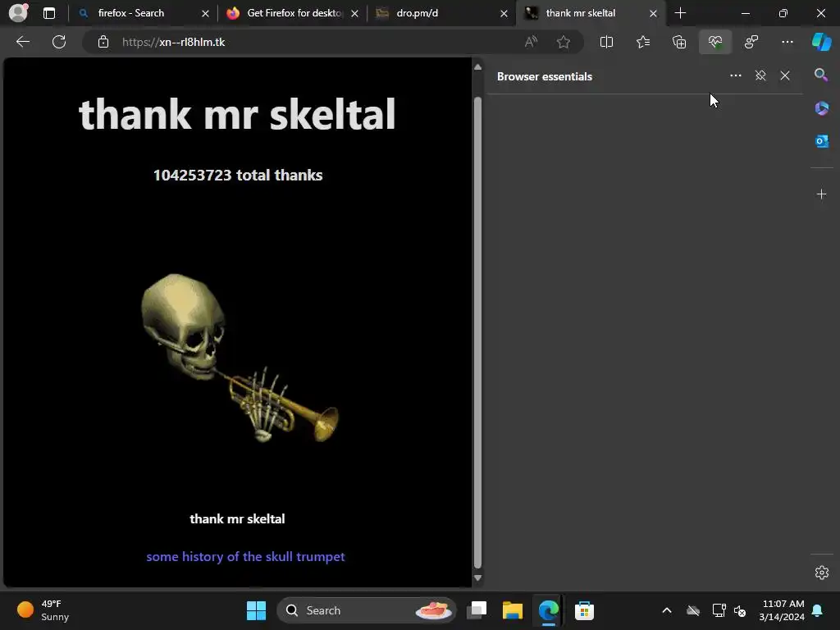Close the Get Firefox for desktop tab
This screenshot has height=630, width=840.
point(354,13)
